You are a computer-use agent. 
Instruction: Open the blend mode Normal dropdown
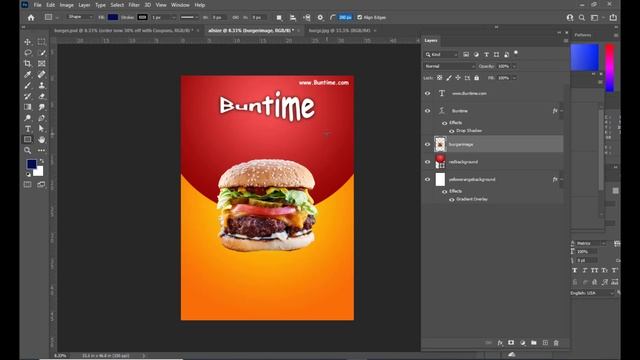[449, 66]
